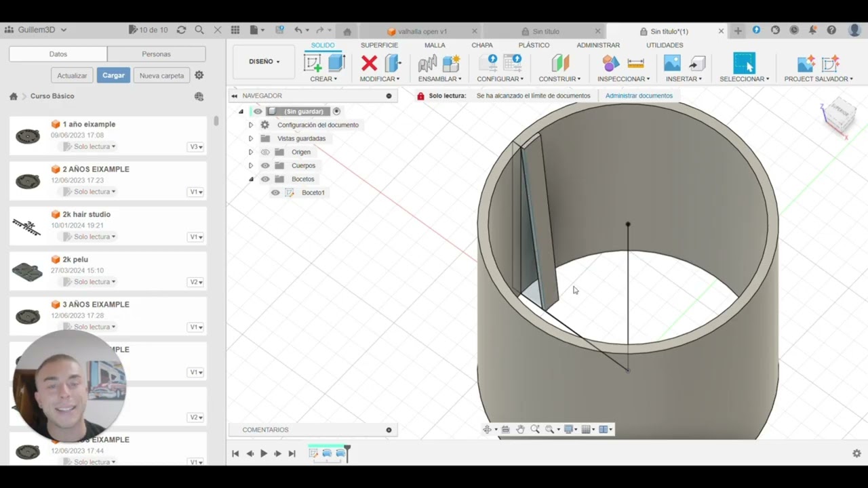Screen dimensions: 868x488
Task: Open the valhalla open v1 document tab
Action: (422, 31)
